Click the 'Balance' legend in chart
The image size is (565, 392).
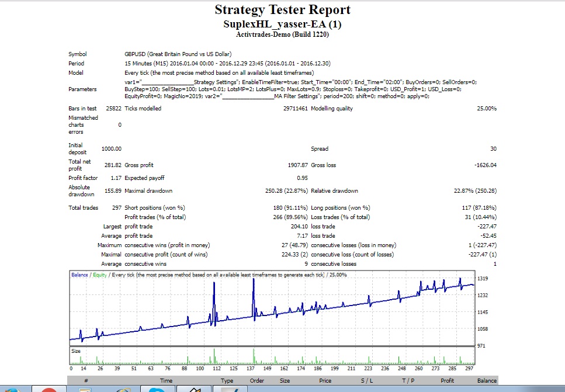click(x=79, y=275)
